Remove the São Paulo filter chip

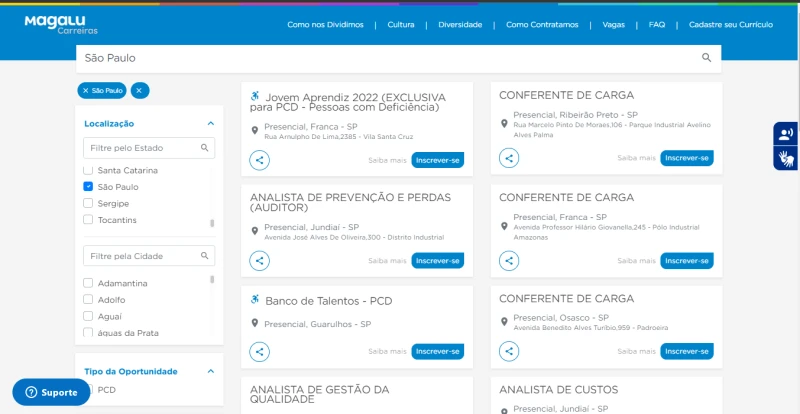click(x=103, y=90)
